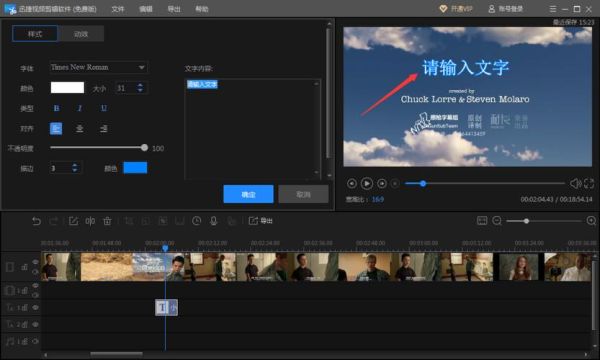Hide text track 2 with eye icon
This screenshot has height=360, width=600.
(36, 325)
